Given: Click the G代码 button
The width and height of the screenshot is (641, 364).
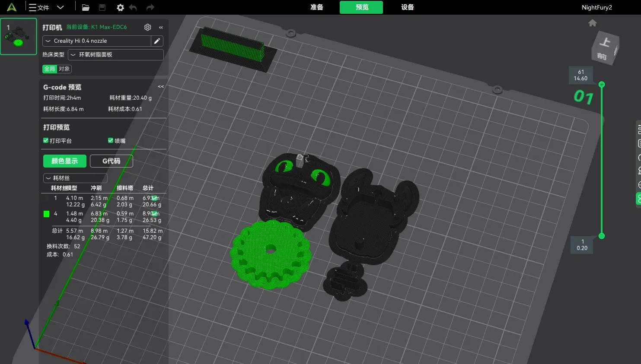Looking at the screenshot, I should (112, 161).
